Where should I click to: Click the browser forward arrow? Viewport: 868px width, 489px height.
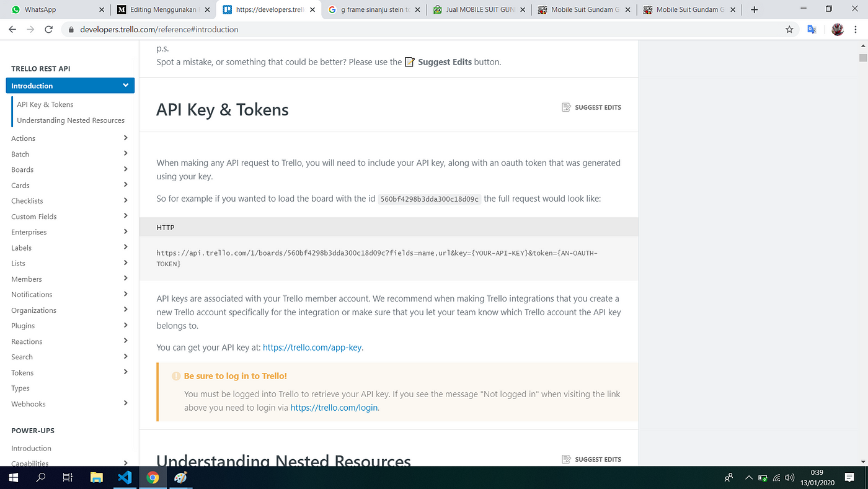click(30, 29)
